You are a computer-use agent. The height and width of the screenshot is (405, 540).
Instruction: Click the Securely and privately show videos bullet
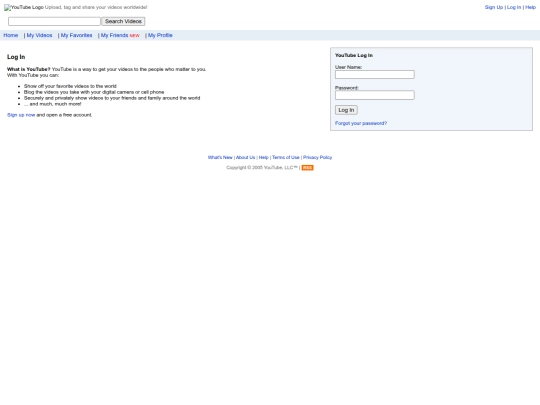click(x=112, y=98)
